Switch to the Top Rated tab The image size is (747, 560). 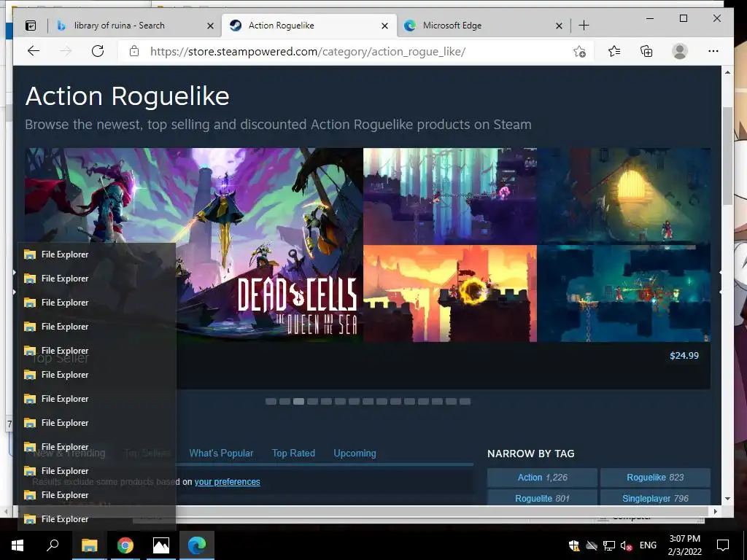pos(293,454)
